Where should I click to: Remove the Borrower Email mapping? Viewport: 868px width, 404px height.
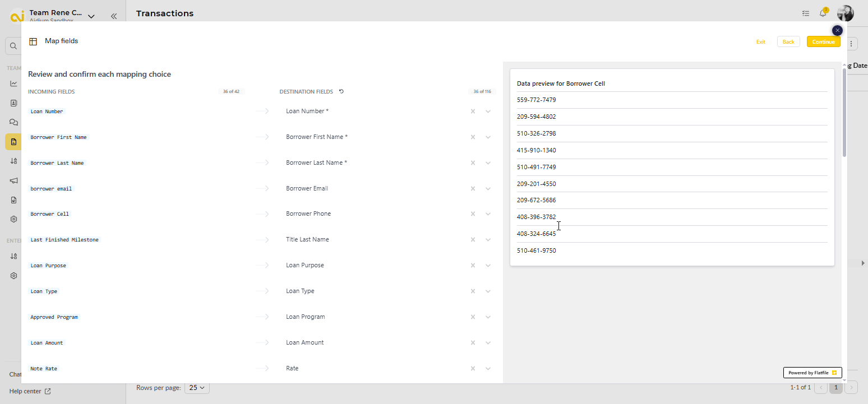(473, 189)
